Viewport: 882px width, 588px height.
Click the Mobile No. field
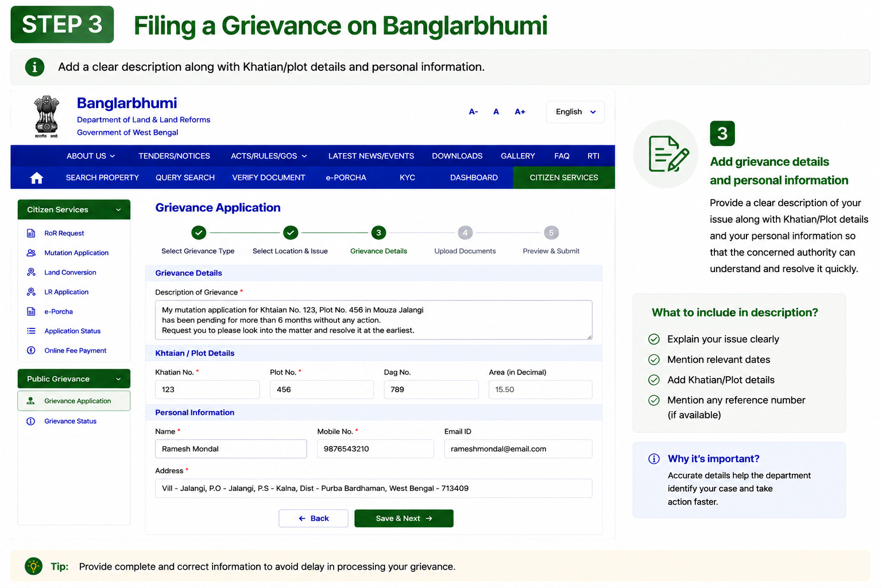pyautogui.click(x=376, y=449)
